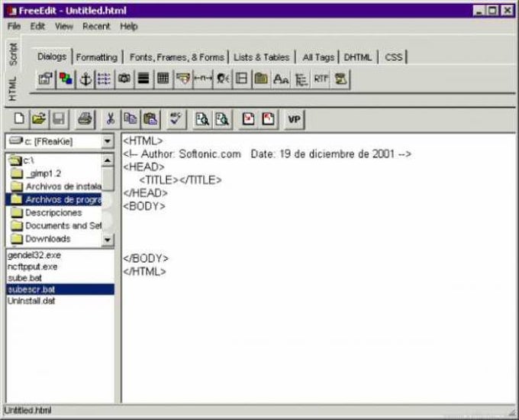Image resolution: width=519 pixels, height=420 pixels.
Task: Select the _gimp1.2 folder
Action: (36, 173)
